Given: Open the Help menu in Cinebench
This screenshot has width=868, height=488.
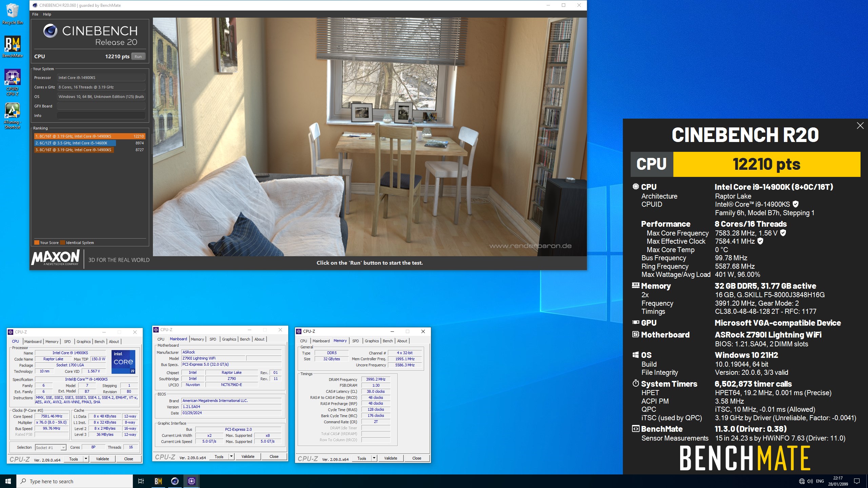Looking at the screenshot, I should pos(47,14).
